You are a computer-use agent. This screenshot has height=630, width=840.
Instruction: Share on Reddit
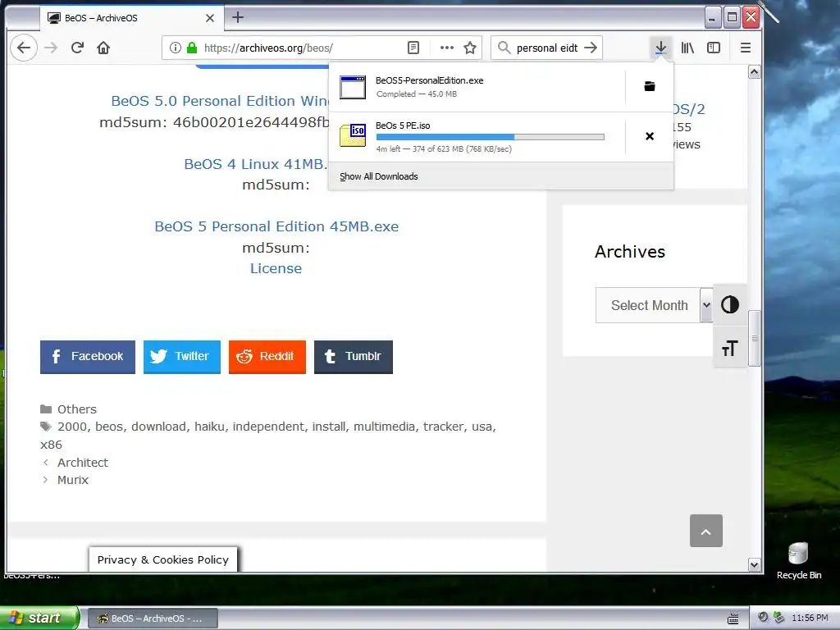pyautogui.click(x=267, y=357)
